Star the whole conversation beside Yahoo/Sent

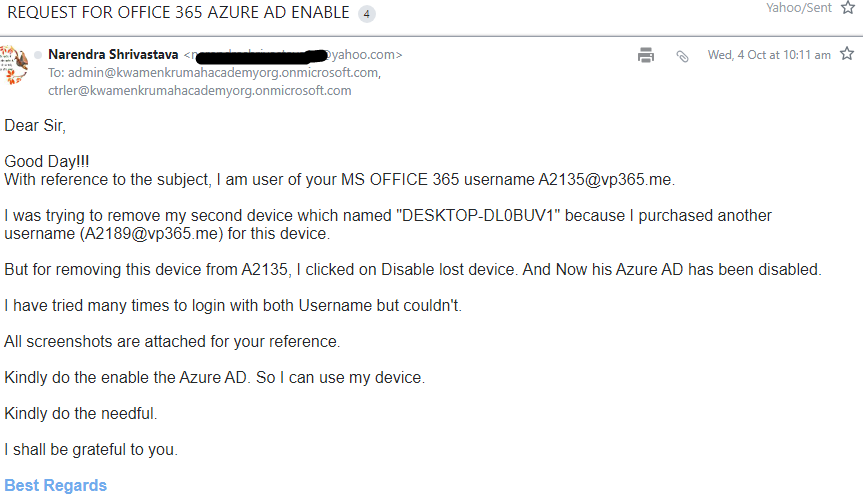coord(848,8)
